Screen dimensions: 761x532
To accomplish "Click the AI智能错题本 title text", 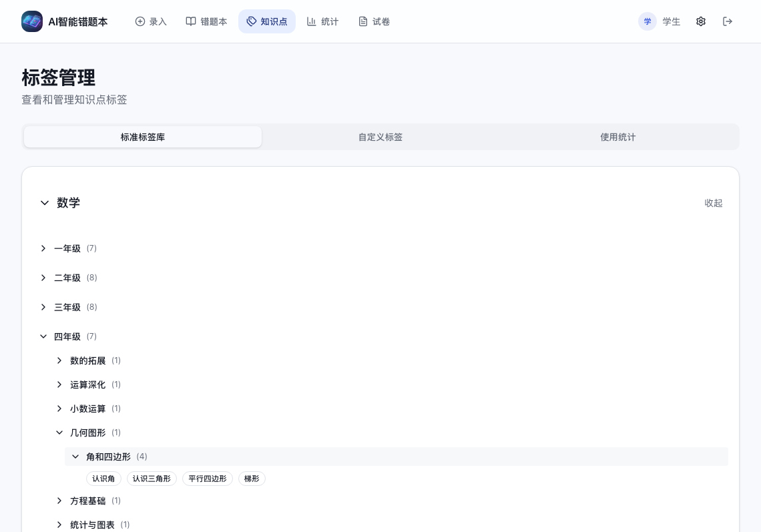I will point(78,21).
